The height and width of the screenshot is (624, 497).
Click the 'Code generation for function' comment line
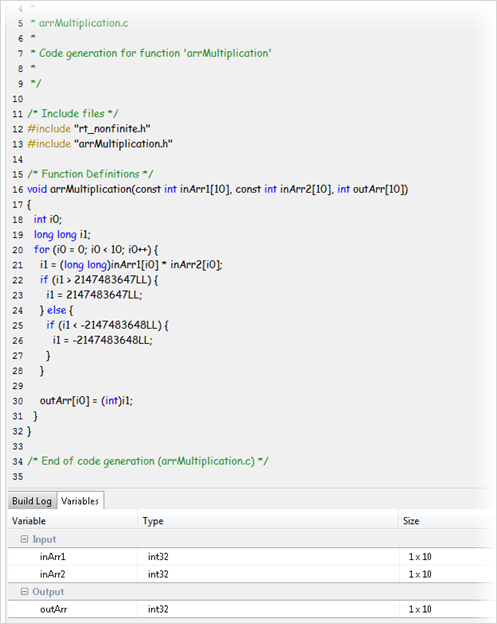click(151, 53)
